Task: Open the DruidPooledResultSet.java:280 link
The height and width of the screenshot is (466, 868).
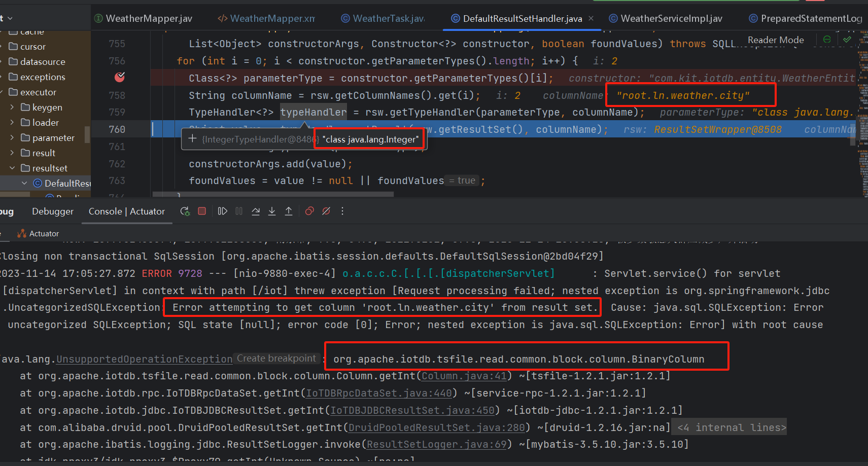Action: tap(437, 427)
